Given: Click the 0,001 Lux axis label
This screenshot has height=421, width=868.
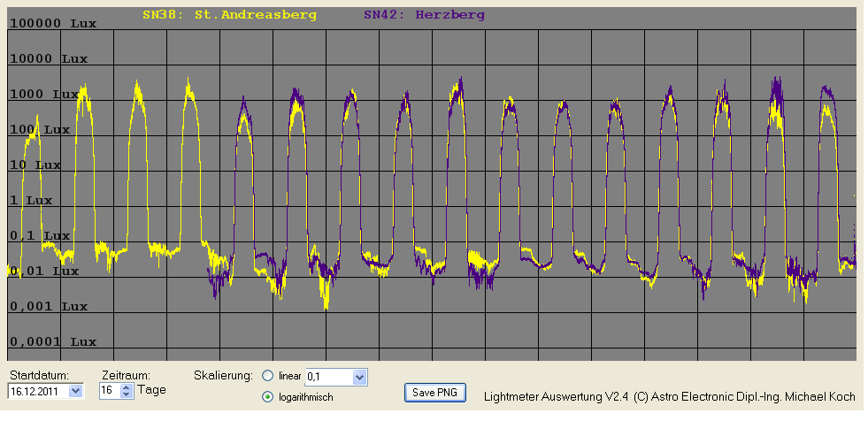Looking at the screenshot, I should tap(48, 307).
